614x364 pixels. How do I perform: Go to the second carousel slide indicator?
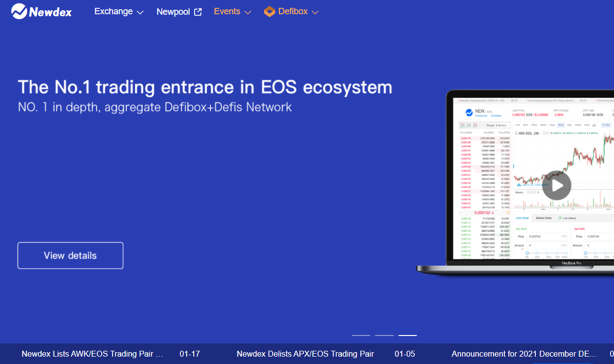[384, 335]
